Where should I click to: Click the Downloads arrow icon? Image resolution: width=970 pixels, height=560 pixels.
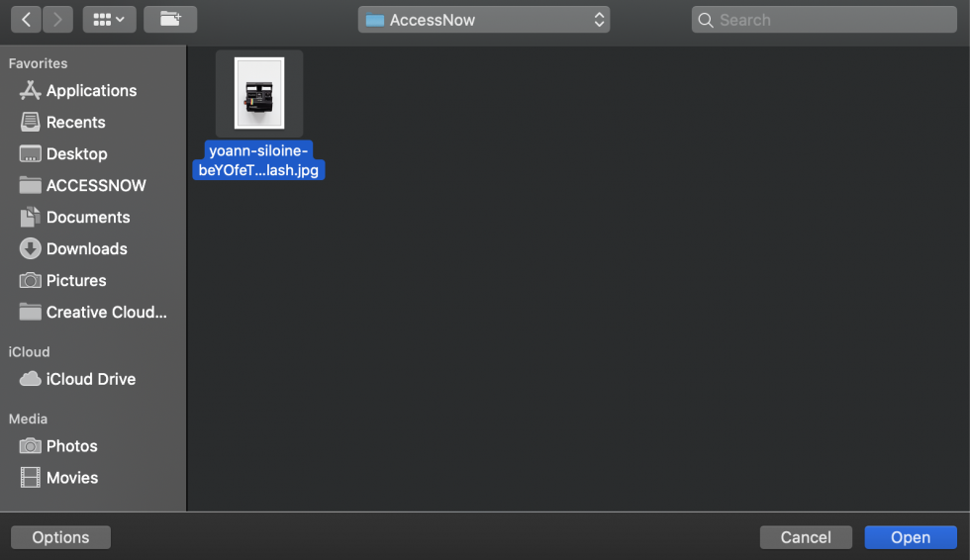click(30, 248)
